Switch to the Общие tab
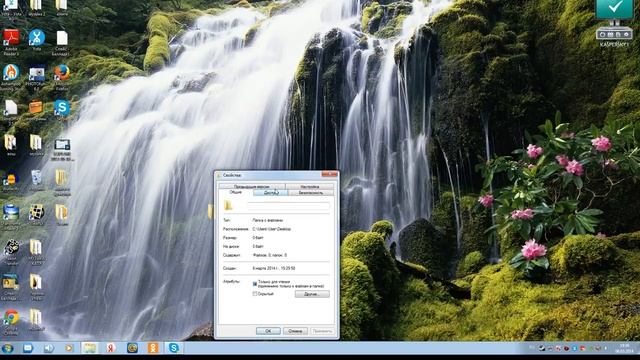This screenshot has width=640, height=360. pos(236,192)
